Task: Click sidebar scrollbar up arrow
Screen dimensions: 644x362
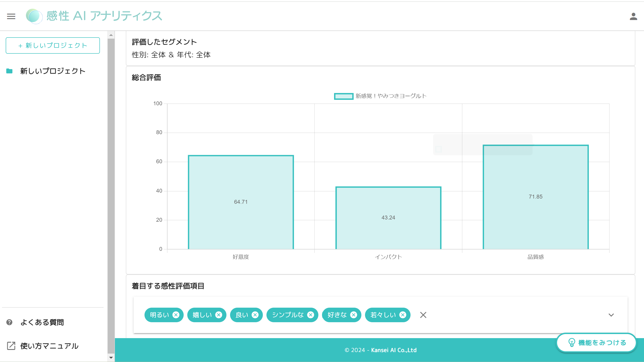Action: (111, 35)
